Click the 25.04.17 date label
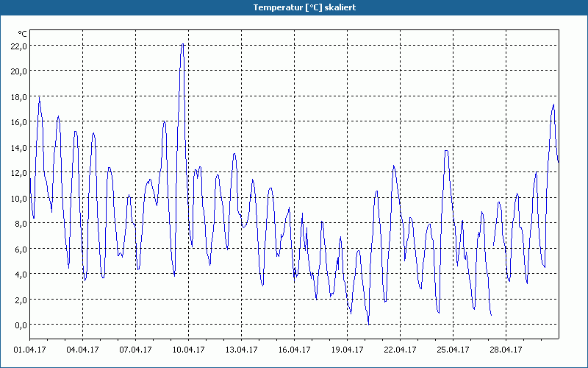This screenshot has width=588, height=368. (453, 350)
